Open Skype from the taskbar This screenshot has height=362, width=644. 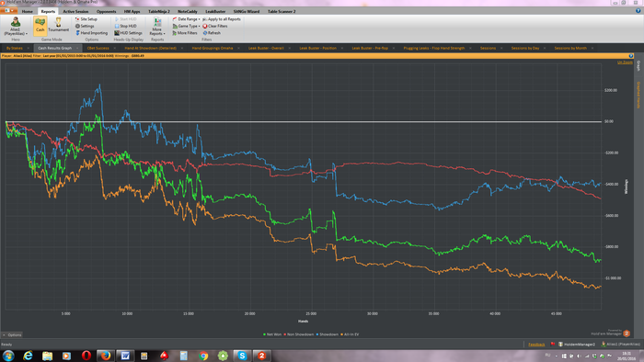pos(242,356)
